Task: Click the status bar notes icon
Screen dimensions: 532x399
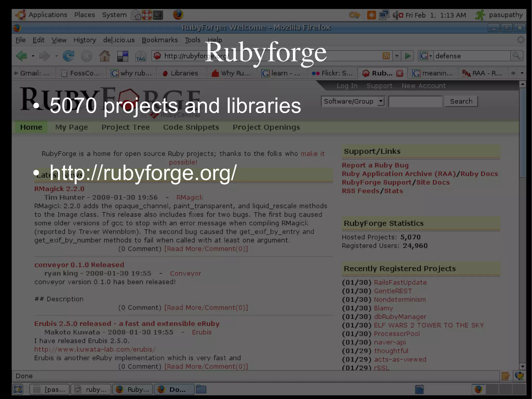Action: click(506, 376)
